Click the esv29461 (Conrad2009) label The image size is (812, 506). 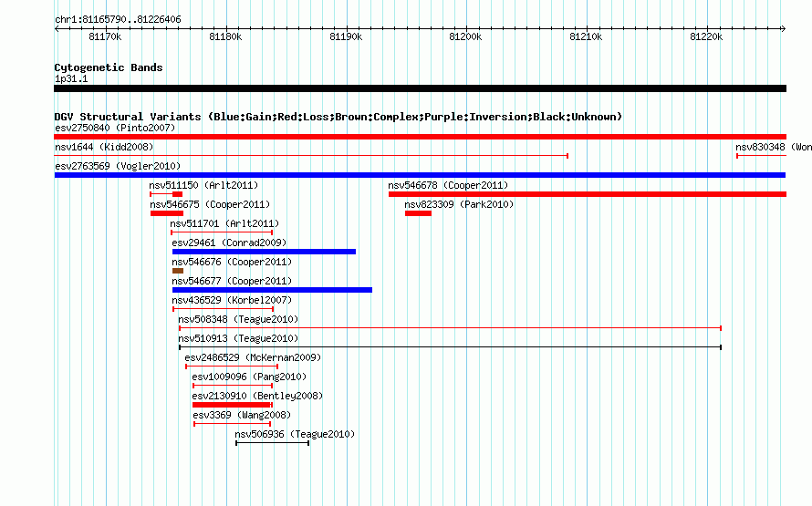(229, 243)
